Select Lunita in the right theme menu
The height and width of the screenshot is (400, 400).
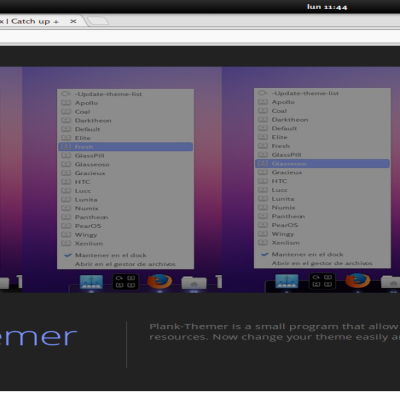click(322, 199)
